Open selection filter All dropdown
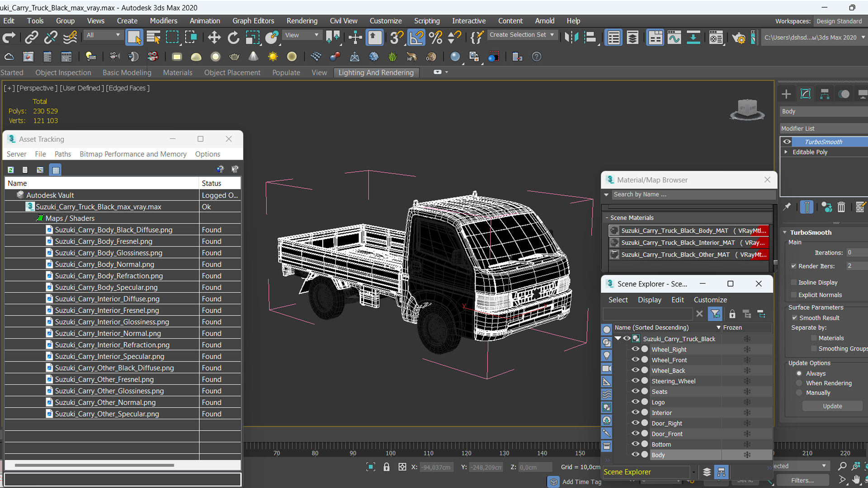The image size is (868, 488). [104, 35]
